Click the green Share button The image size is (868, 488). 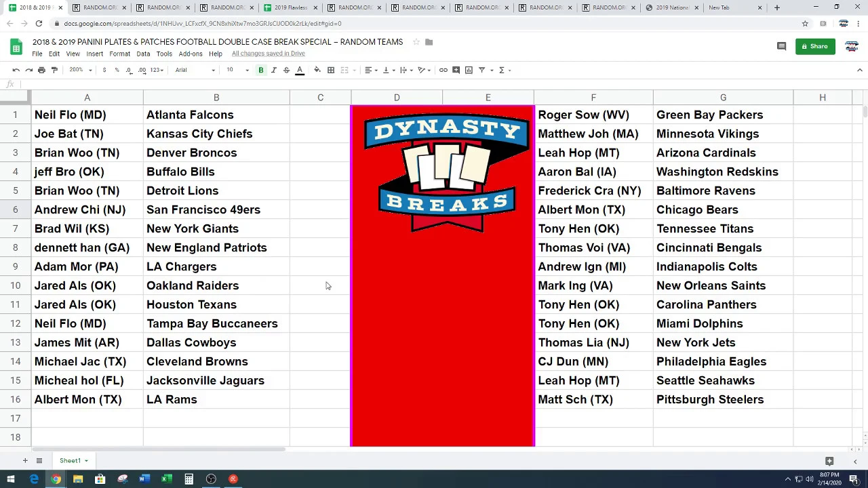click(815, 46)
